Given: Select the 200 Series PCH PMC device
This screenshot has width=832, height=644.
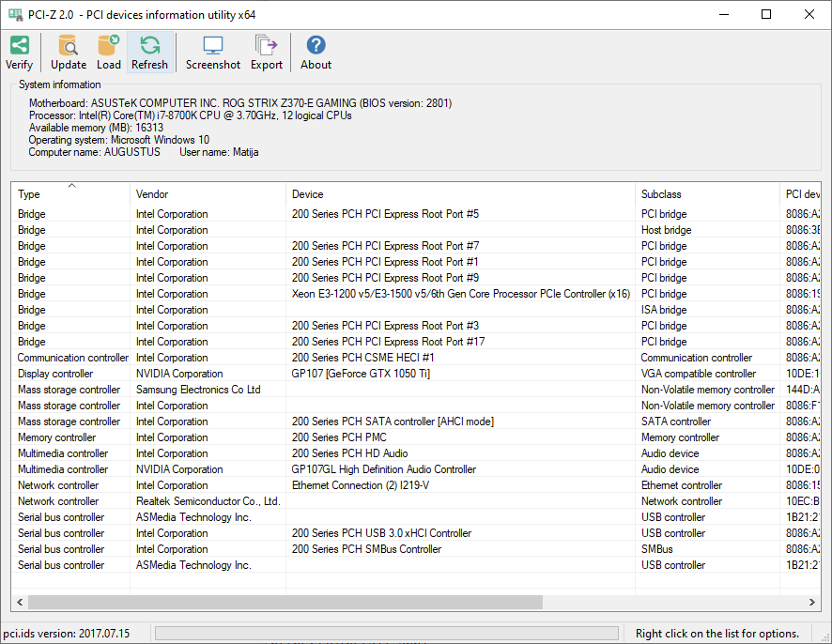Looking at the screenshot, I should pyautogui.click(x=339, y=437).
